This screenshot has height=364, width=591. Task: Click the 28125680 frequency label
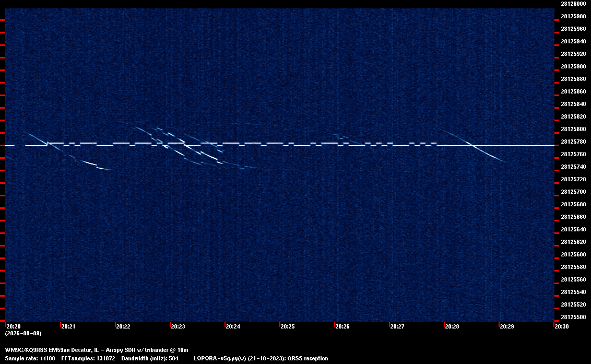(x=573, y=204)
